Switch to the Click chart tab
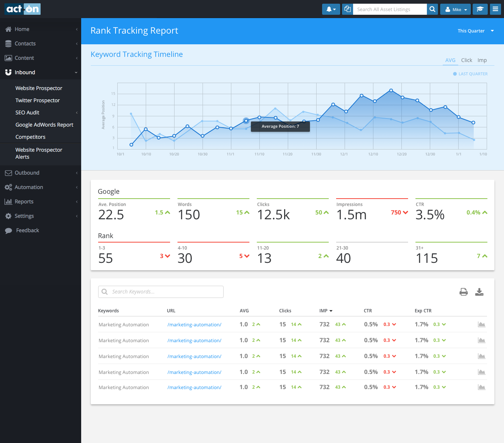The width and height of the screenshot is (504, 443). click(x=466, y=60)
